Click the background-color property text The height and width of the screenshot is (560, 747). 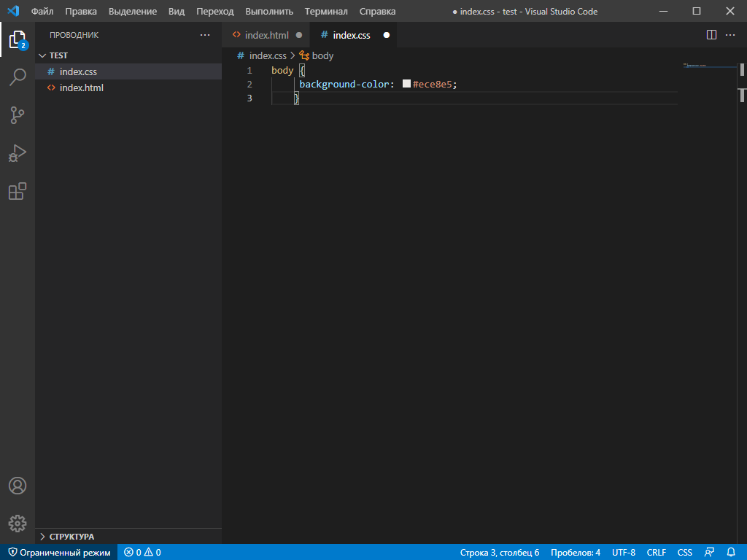point(344,85)
